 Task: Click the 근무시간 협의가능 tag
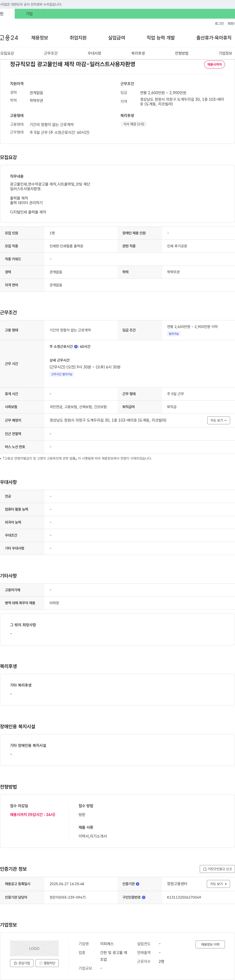pyautogui.click(x=61, y=374)
